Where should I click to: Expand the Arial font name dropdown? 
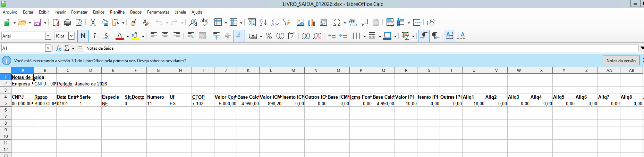[48, 36]
